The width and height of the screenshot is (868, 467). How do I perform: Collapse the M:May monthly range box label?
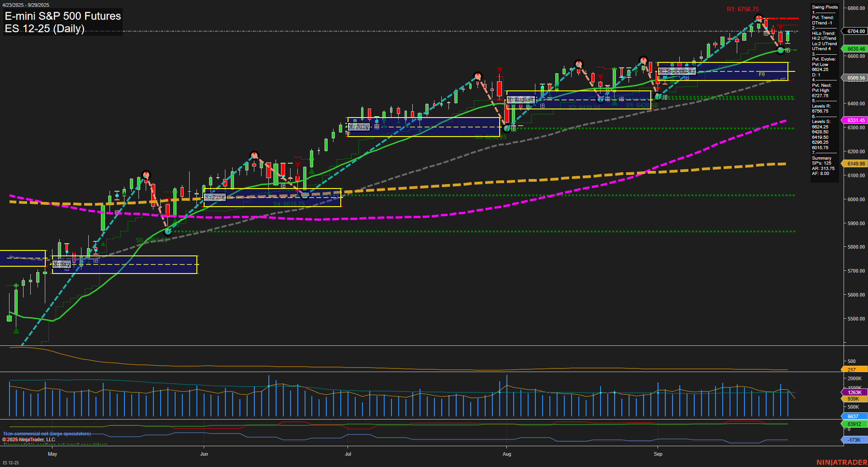click(x=62, y=264)
